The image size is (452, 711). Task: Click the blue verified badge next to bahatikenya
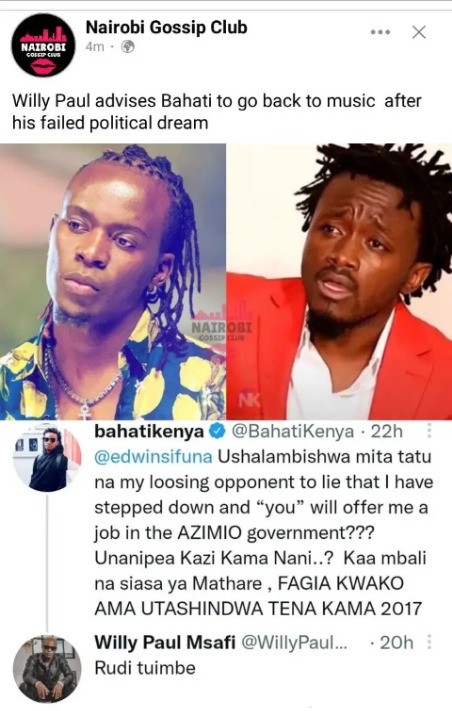click(217, 432)
